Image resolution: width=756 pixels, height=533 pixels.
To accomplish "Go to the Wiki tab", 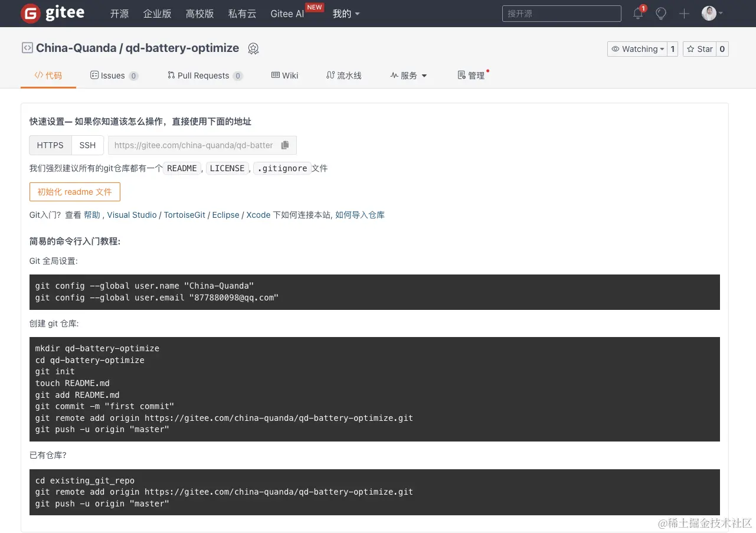I will coord(284,76).
